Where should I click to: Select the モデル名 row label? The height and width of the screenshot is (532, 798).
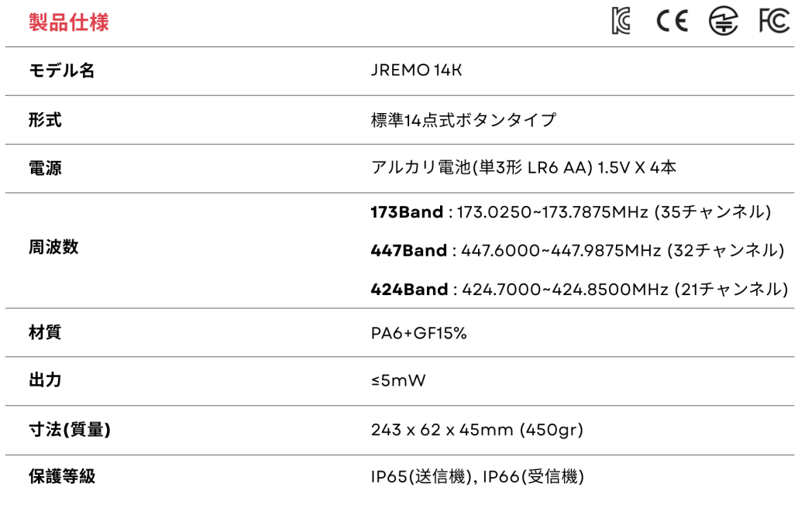coord(62,70)
